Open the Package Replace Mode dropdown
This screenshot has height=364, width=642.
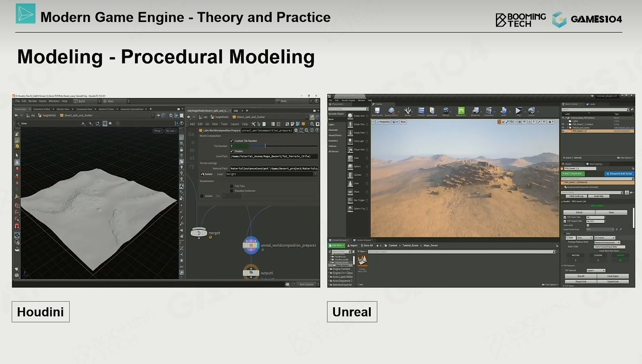607,242
